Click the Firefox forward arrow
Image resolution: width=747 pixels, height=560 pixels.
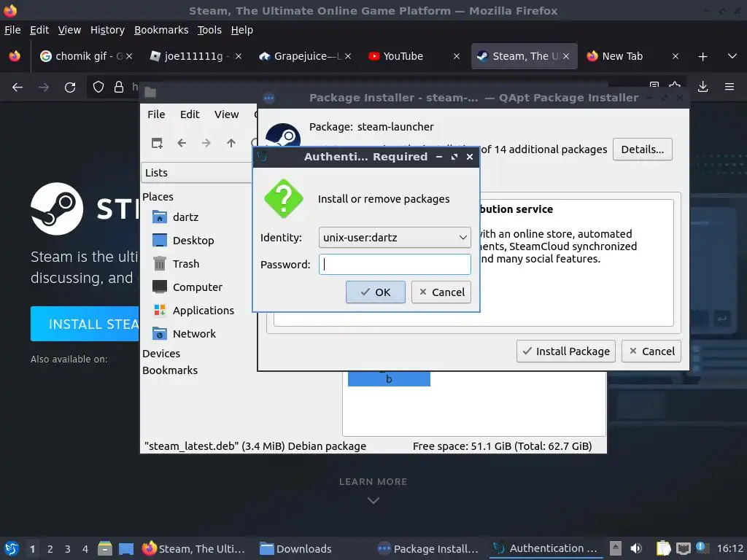[43, 87]
